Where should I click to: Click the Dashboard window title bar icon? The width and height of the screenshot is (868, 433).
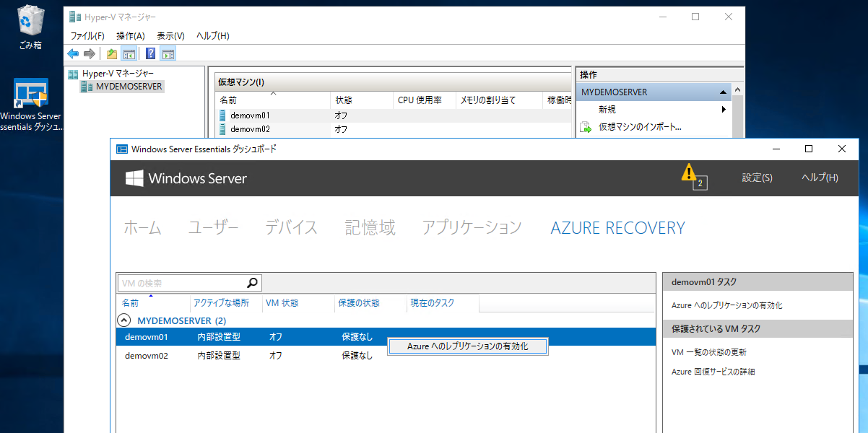click(122, 149)
